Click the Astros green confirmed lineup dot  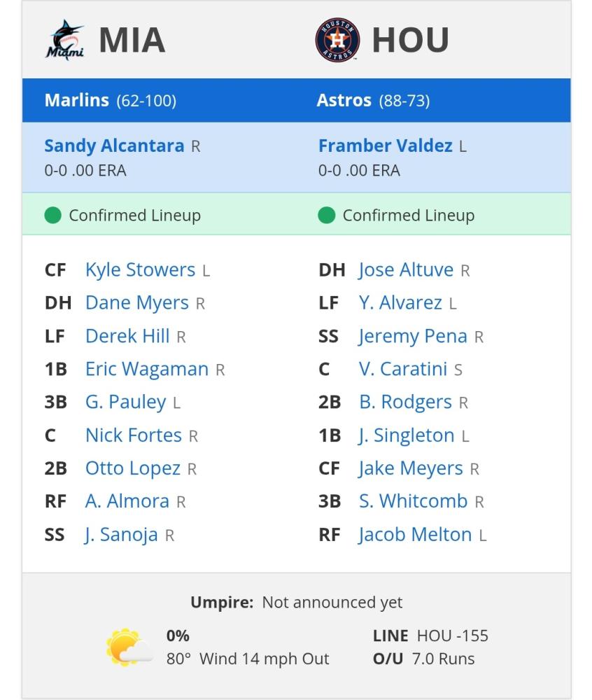pos(326,215)
